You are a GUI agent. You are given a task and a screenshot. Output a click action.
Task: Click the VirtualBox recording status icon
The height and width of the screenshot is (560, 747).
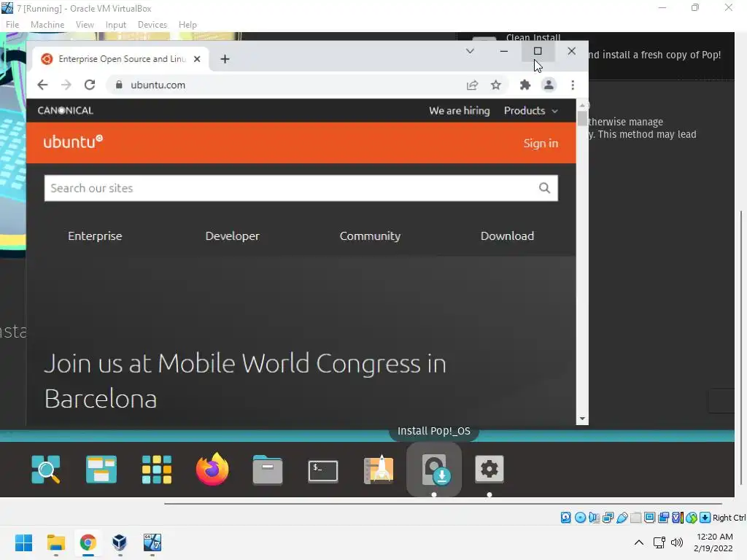click(x=663, y=518)
